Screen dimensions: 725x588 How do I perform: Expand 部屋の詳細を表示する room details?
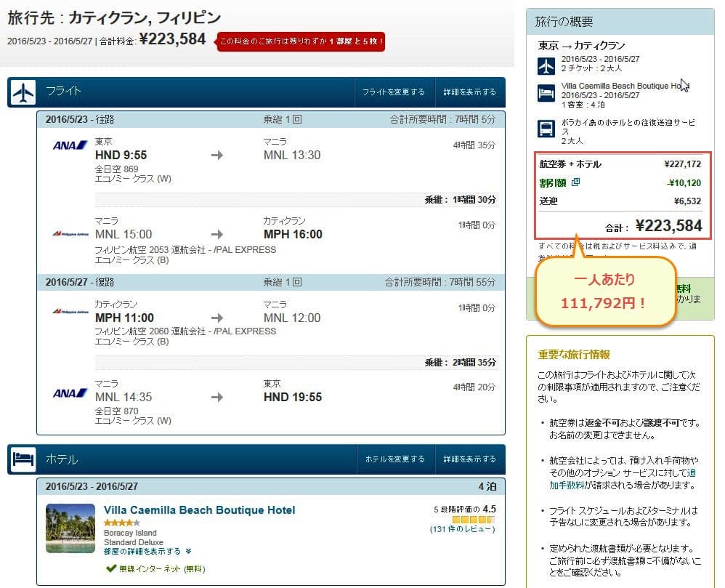pyautogui.click(x=147, y=552)
